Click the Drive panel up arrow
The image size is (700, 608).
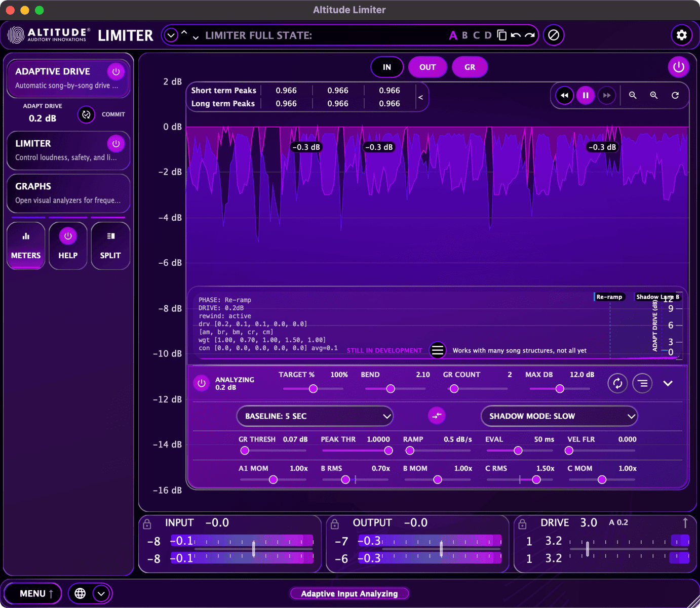tap(685, 523)
